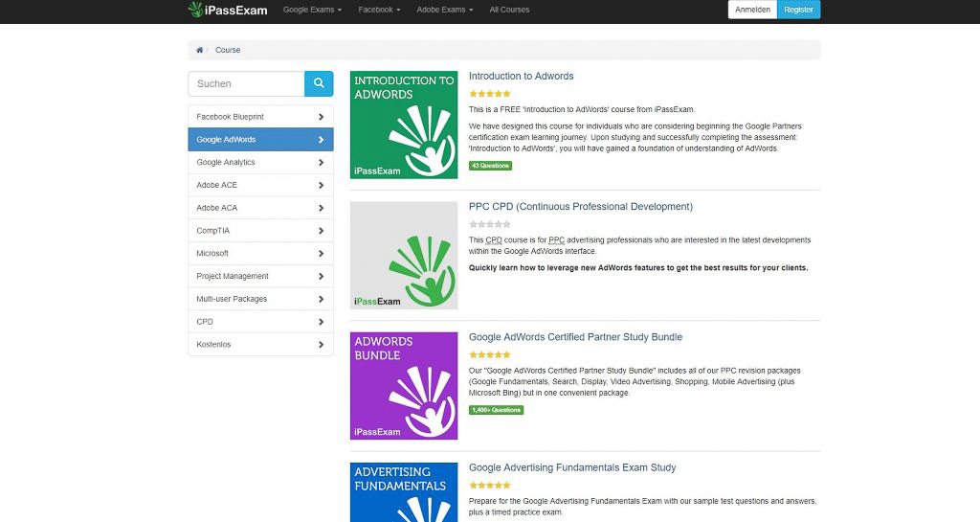980x522 pixels.
Task: Click the empty star rating for PPC CPD
Action: click(x=489, y=224)
